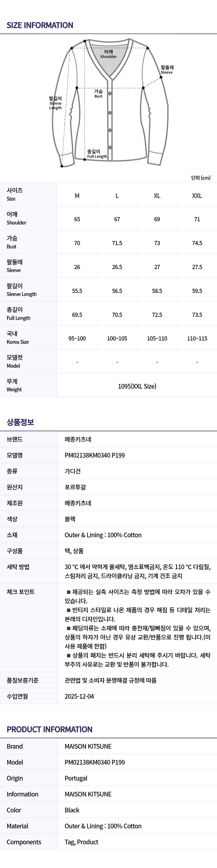This screenshot has height=868, width=217.
Task: Click the Full Length label on the diagram
Action: [96, 154]
